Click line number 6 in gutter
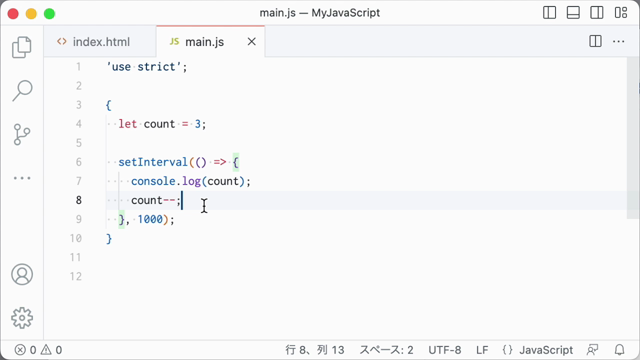 [x=78, y=162]
